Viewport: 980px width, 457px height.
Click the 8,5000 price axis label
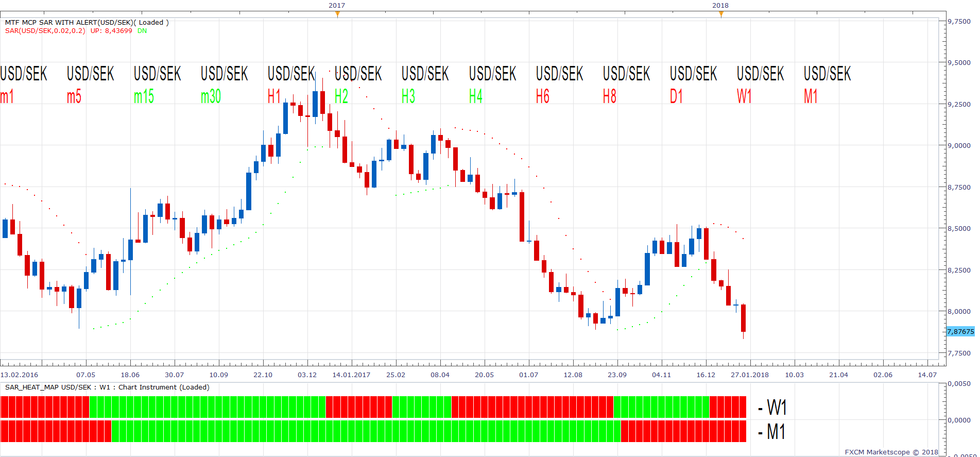[x=959, y=228]
